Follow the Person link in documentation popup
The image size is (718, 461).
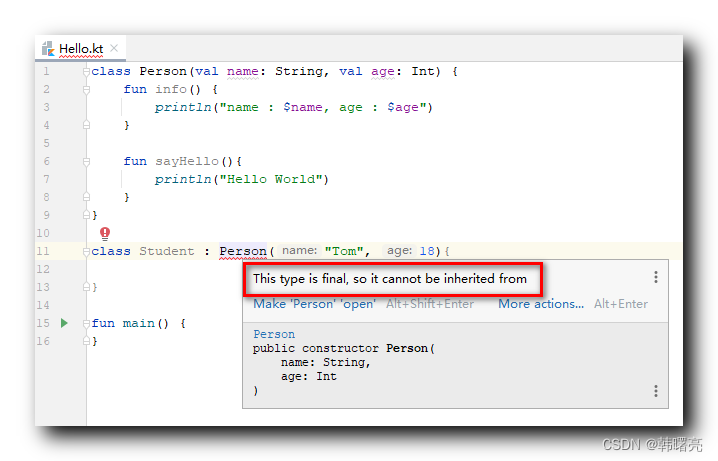pyautogui.click(x=274, y=334)
